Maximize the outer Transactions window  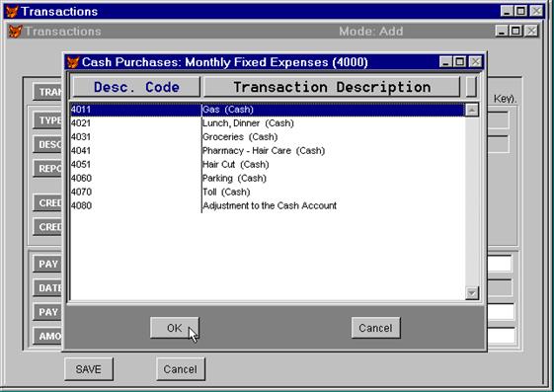[x=520, y=11]
